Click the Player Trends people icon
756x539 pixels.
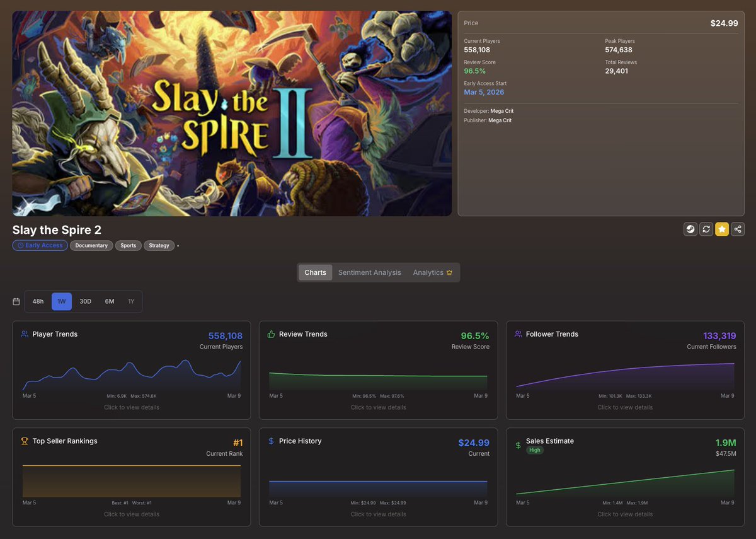click(25, 334)
